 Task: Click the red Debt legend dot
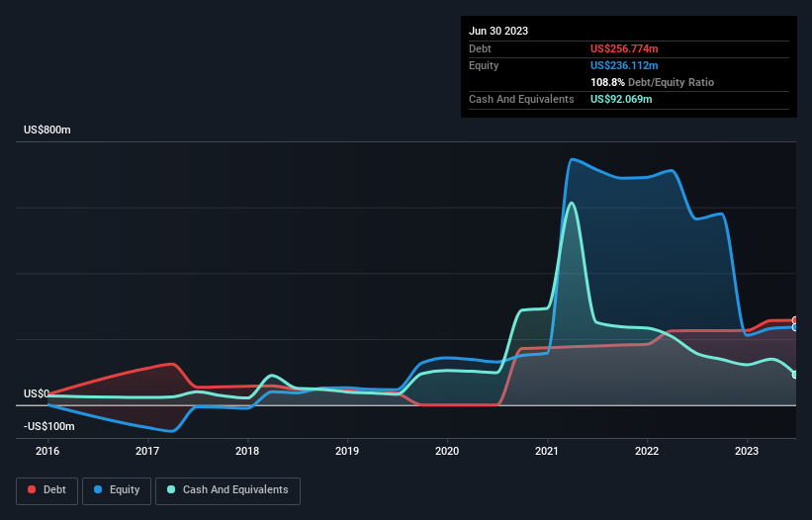[x=32, y=489]
